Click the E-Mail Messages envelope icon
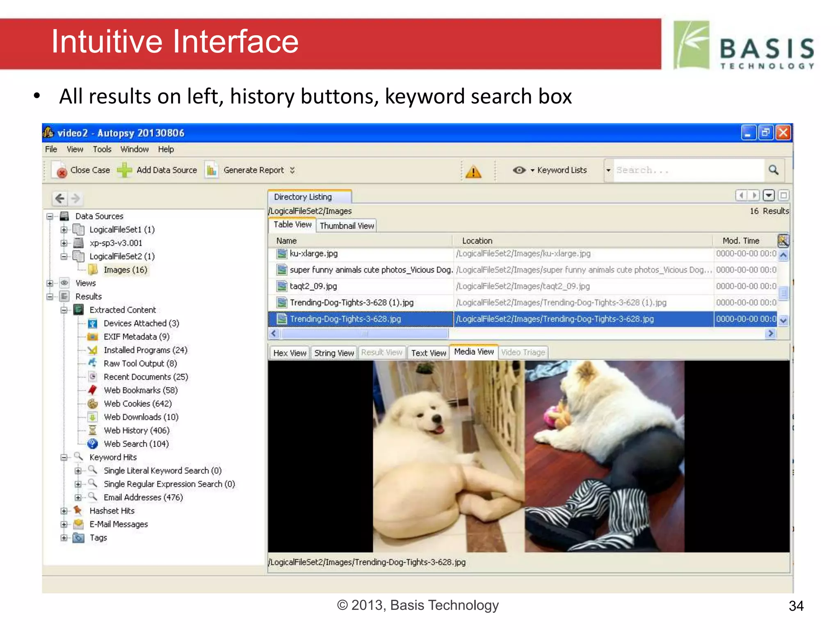This screenshot has width=840, height=630. [78, 524]
